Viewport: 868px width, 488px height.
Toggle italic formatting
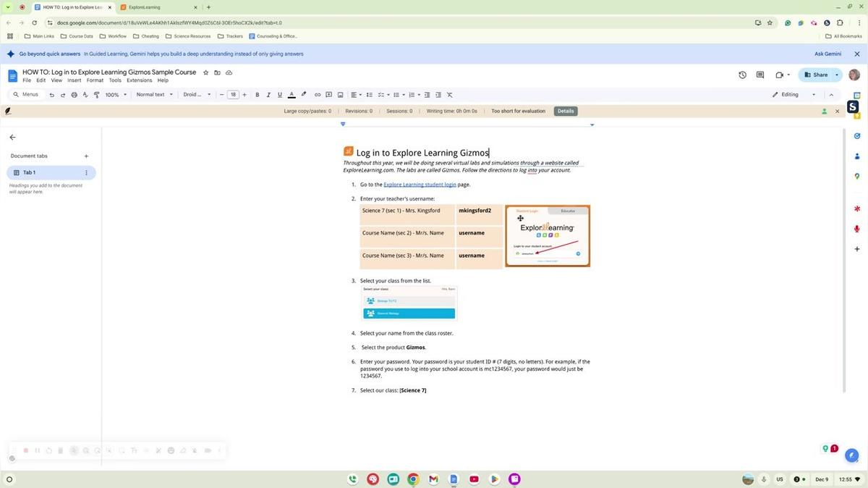point(268,94)
